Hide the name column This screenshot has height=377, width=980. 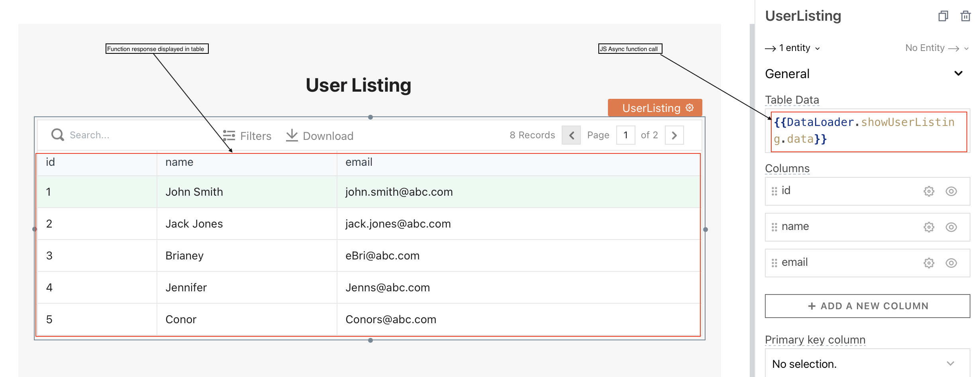[951, 226]
